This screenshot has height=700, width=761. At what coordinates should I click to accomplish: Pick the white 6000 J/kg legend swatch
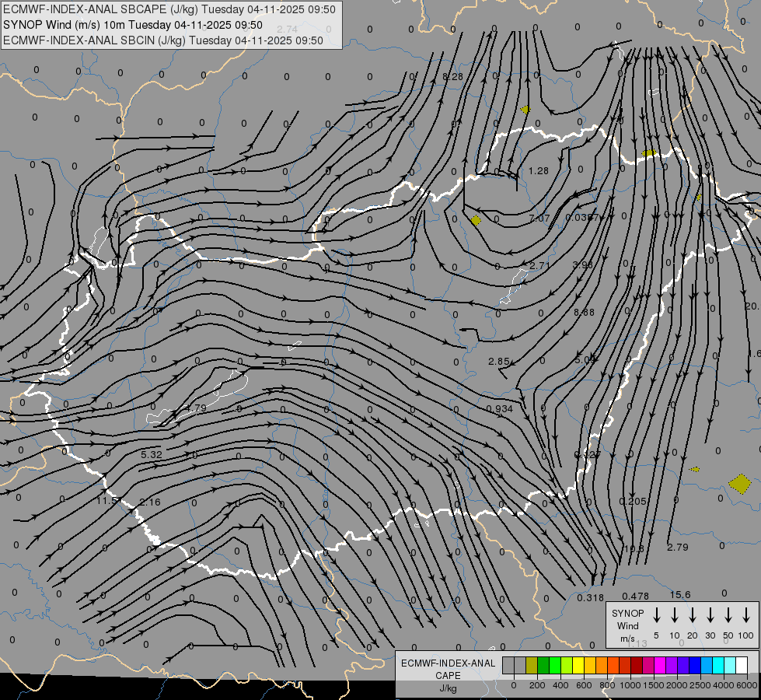(x=741, y=666)
